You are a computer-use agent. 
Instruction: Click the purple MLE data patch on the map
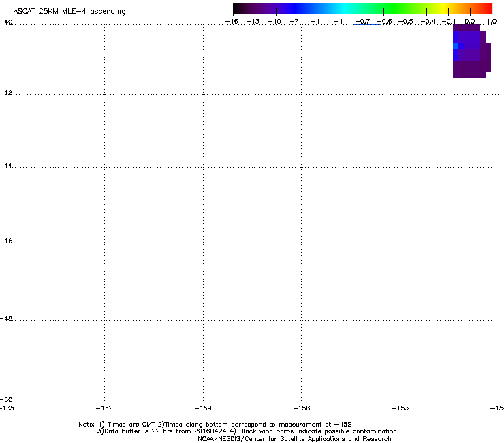coord(472,51)
